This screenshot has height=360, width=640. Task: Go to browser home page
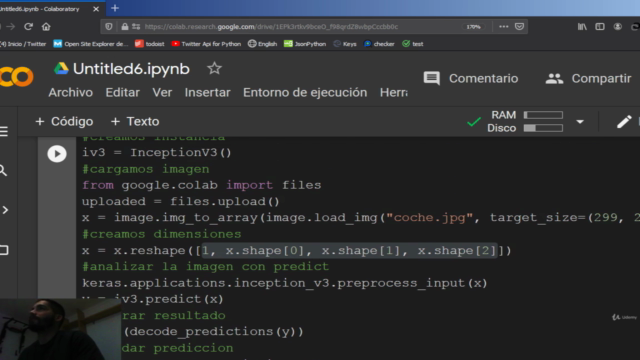coord(46,27)
